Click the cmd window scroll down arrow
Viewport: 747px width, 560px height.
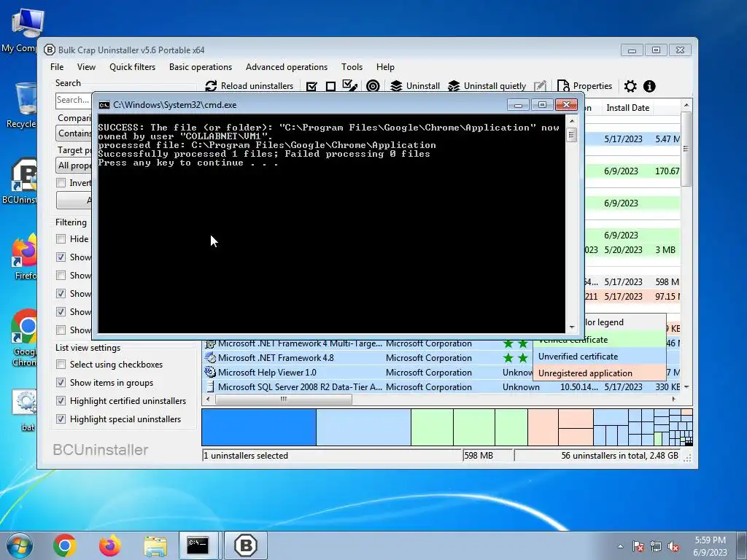click(572, 327)
